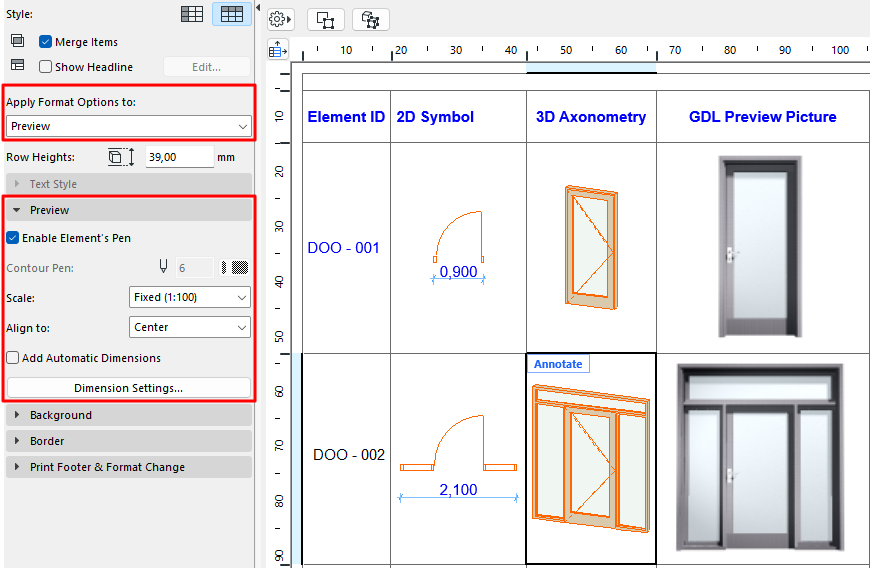Click the Row Heights icon
The width and height of the screenshot is (870, 568).
tap(119, 157)
